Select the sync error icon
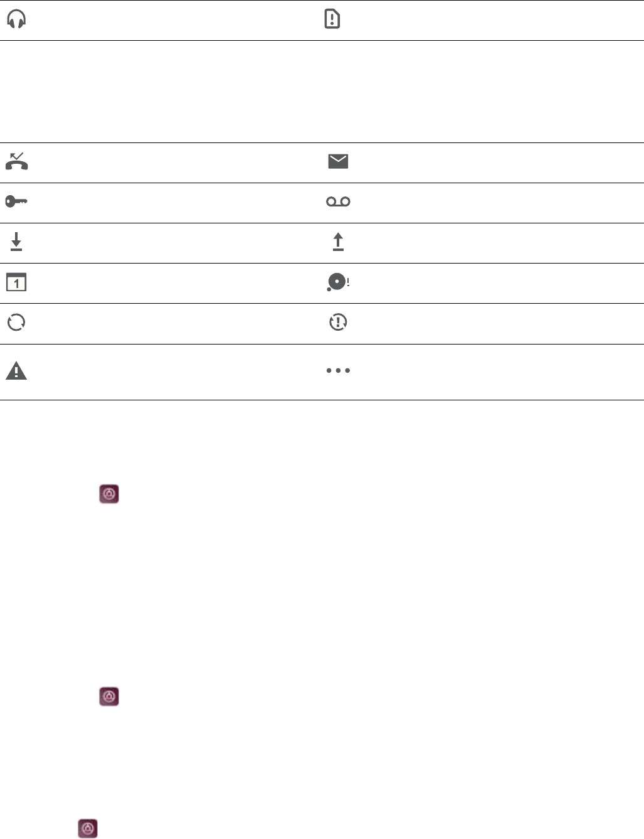 pyautogui.click(x=338, y=323)
